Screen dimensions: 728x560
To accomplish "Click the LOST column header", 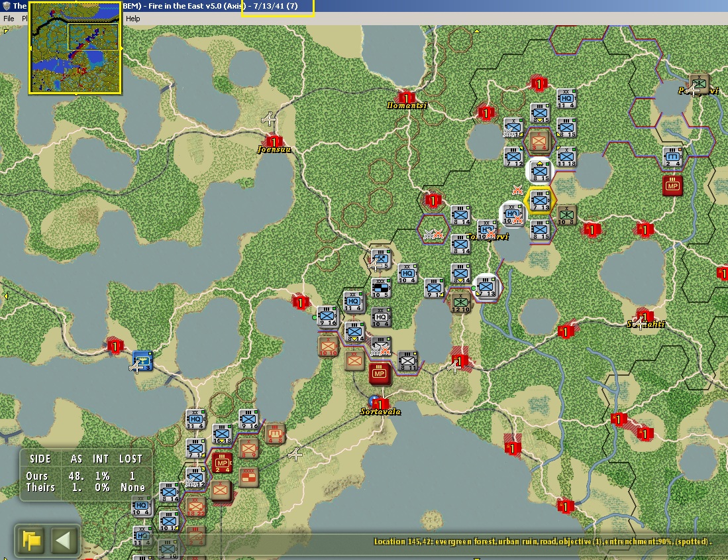I will [131, 459].
